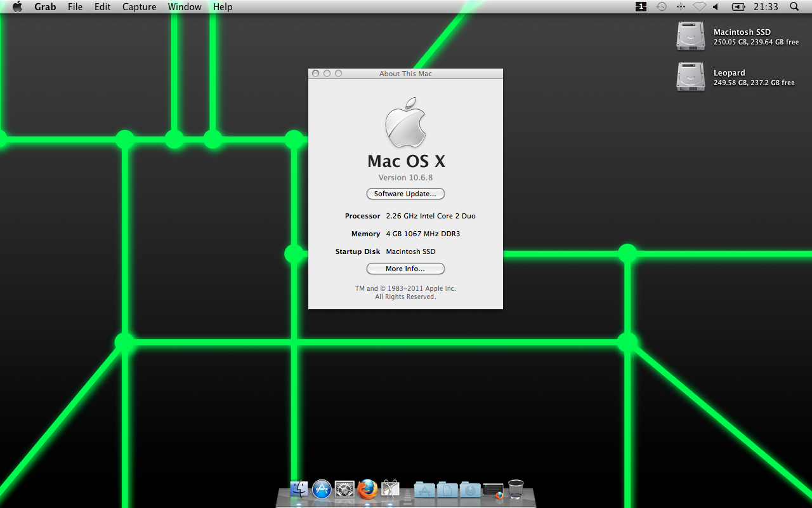Launch Firefox from the Dock
This screenshot has width=812, height=508.
(x=368, y=490)
